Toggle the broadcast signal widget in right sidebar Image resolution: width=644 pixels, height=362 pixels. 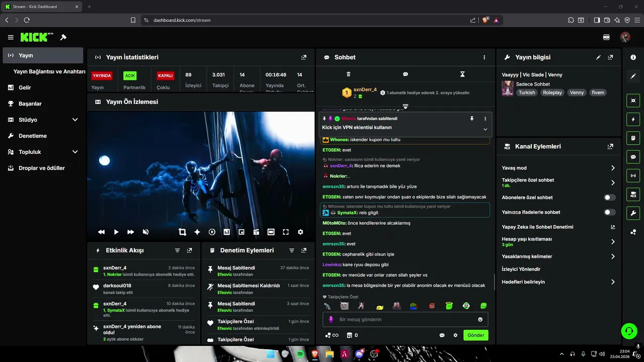tap(633, 175)
